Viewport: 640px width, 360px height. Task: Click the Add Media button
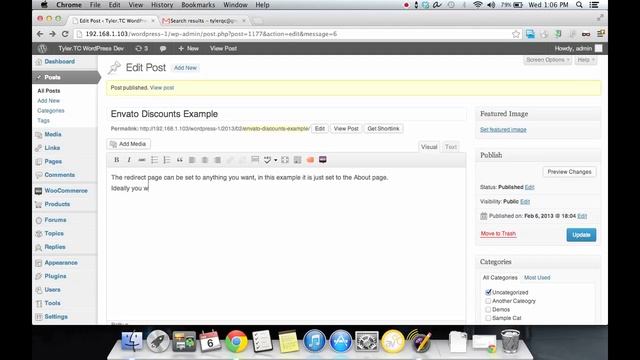coord(128,144)
